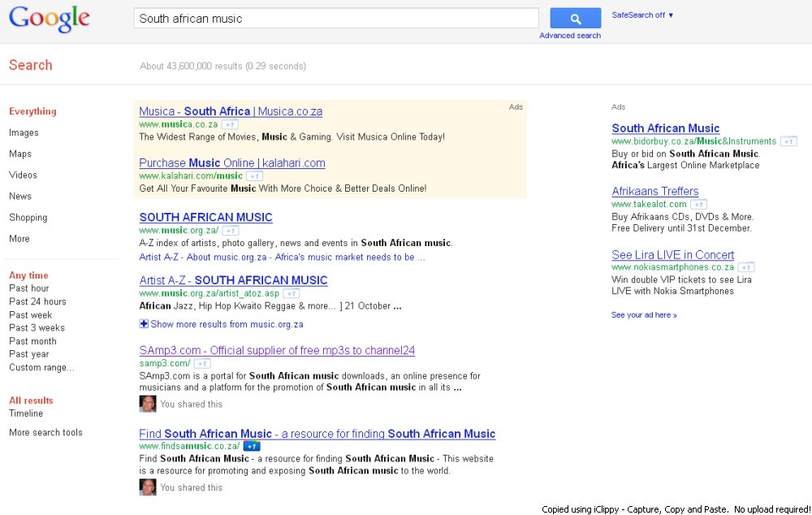Image resolution: width=812 pixels, height=515 pixels.
Task: Filter results to Past week
Action: (x=31, y=315)
